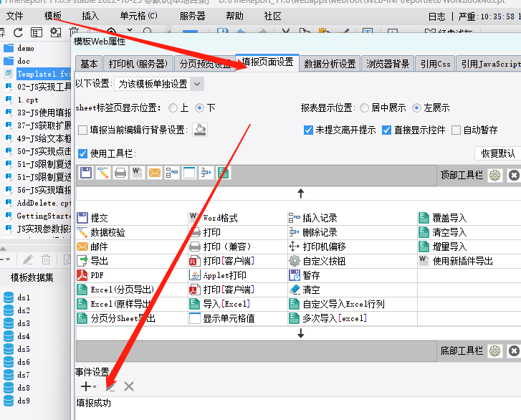Image resolution: width=521 pixels, height=420 pixels.
Task: Remove the 底部工具栏 with X button
Action: [x=514, y=350]
